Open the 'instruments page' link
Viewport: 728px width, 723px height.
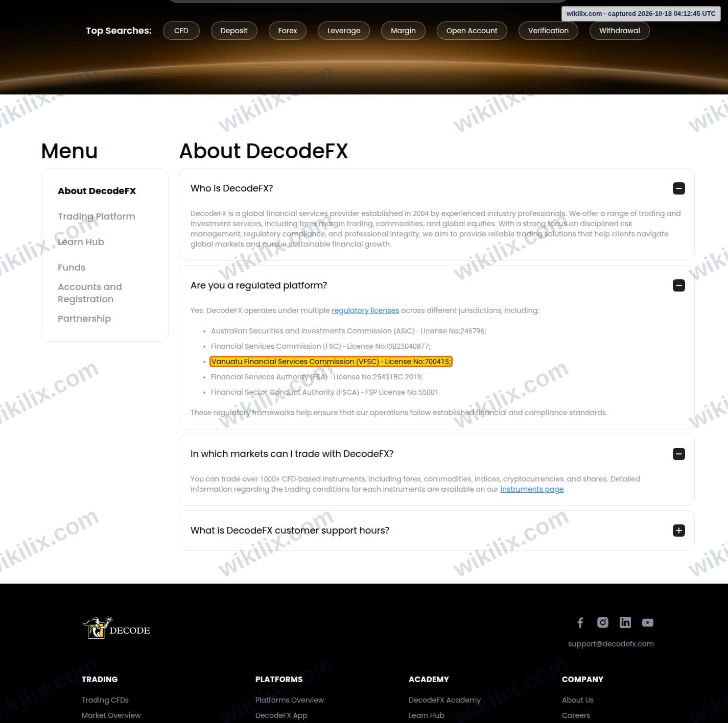(532, 489)
